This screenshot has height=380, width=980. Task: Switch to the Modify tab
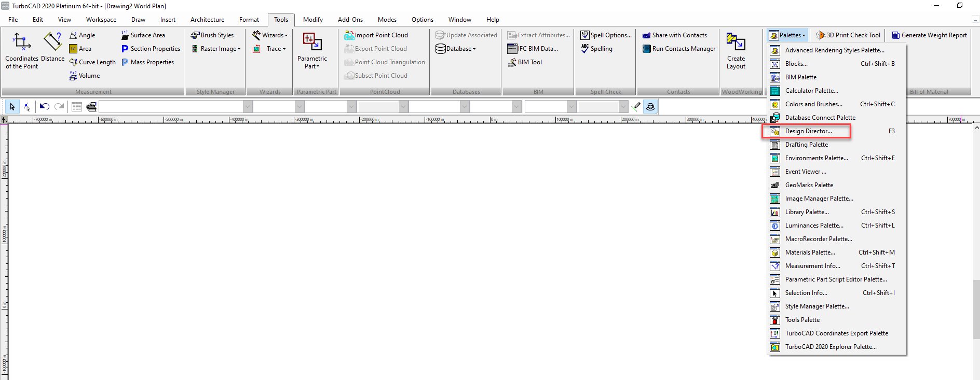(313, 20)
